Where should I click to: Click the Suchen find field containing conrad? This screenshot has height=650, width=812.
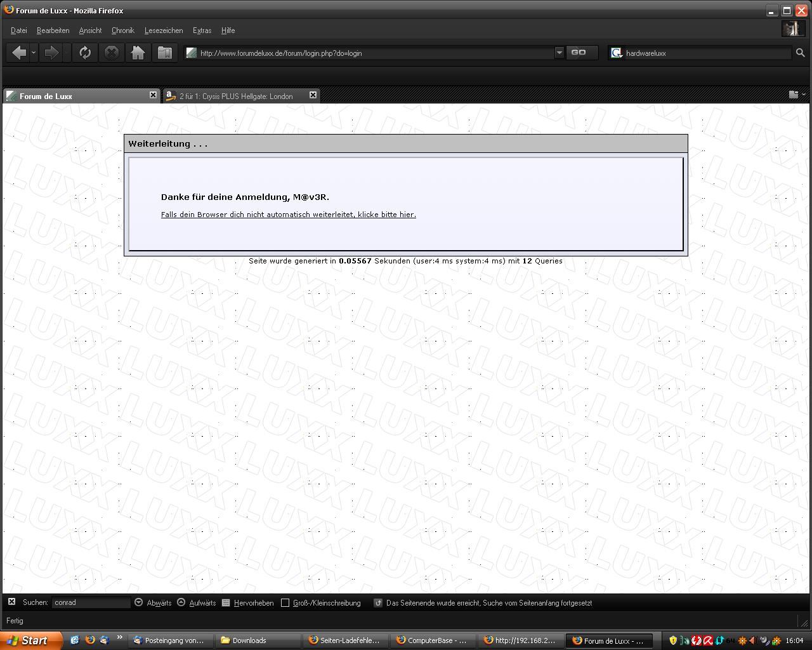(x=91, y=602)
